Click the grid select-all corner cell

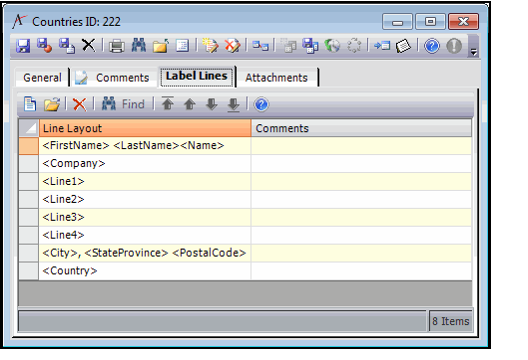point(29,128)
